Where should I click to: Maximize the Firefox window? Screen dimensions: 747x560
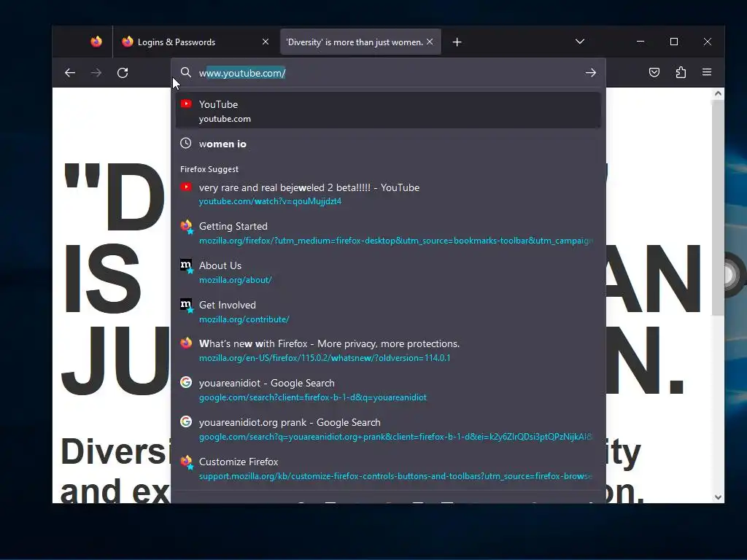coord(674,42)
